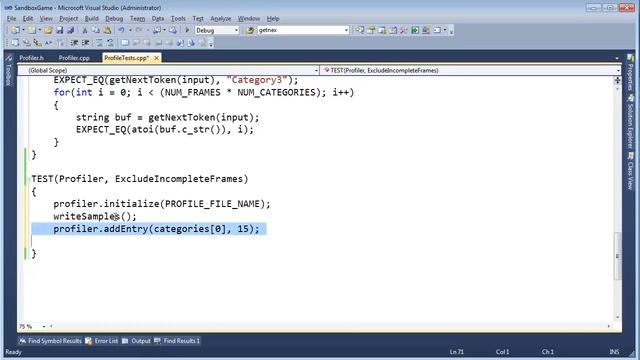Undo the last edit using the Undo arrow
640x360 pixels.
coord(122,30)
